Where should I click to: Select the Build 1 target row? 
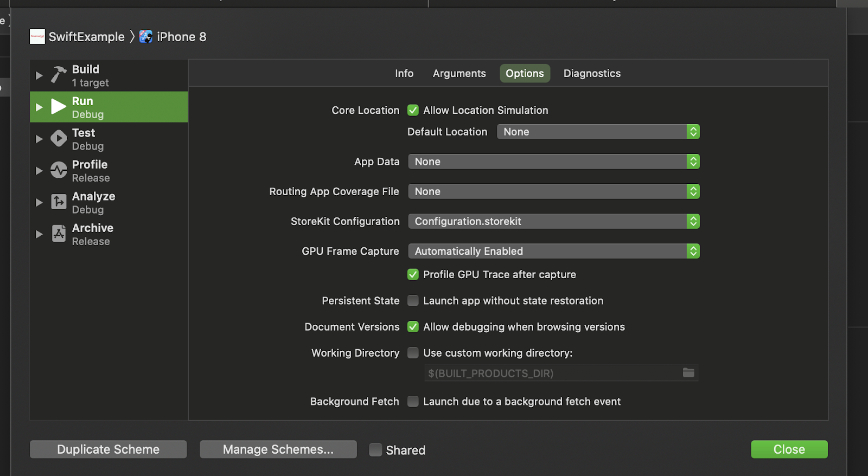click(x=109, y=75)
